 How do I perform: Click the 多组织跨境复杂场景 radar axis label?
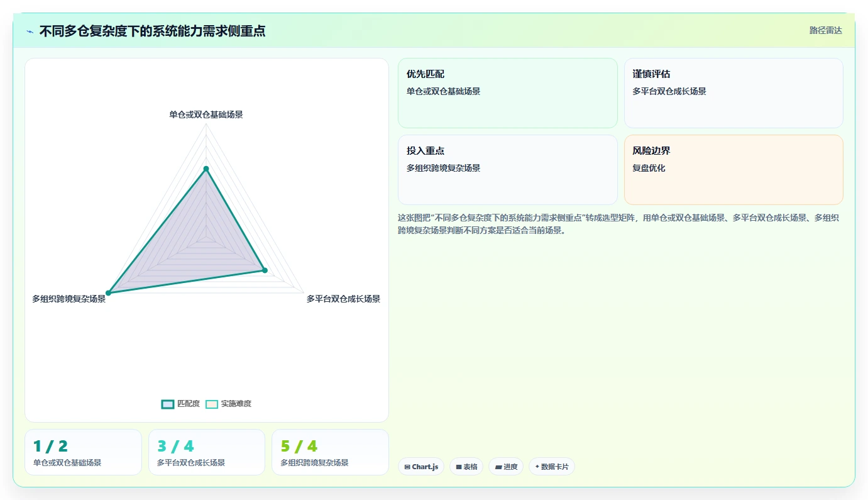(x=69, y=299)
